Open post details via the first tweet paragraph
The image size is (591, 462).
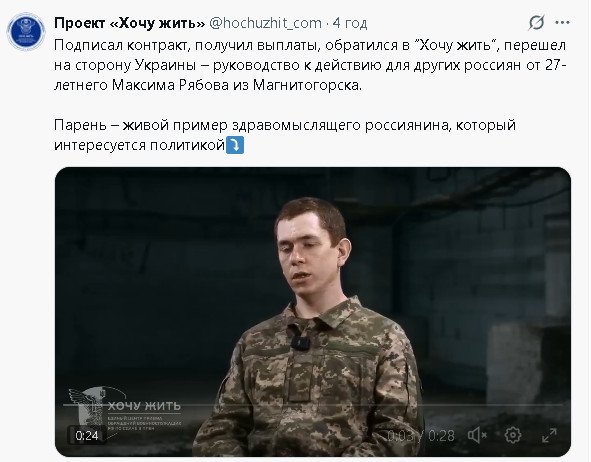[310, 65]
